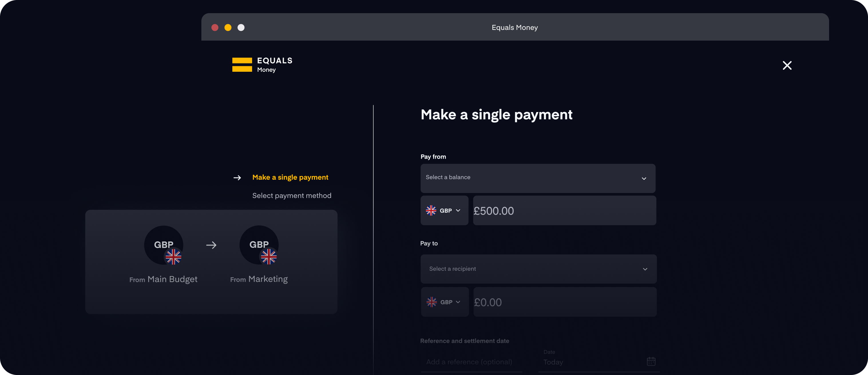Click arrow icon beside Make a single payment
The image size is (868, 375).
pos(237,178)
